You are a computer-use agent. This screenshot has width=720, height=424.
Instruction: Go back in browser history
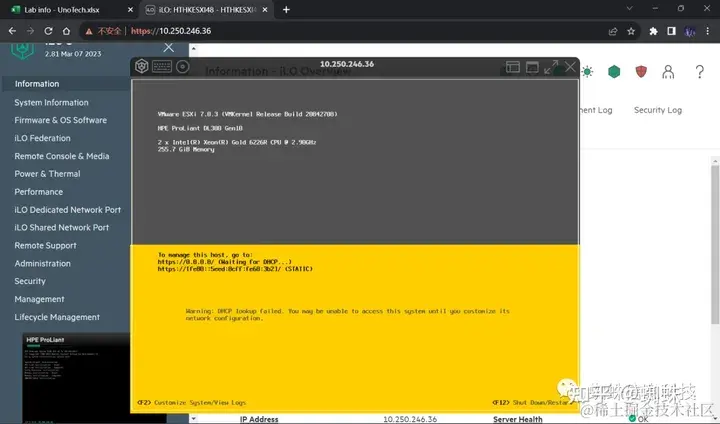click(12, 31)
